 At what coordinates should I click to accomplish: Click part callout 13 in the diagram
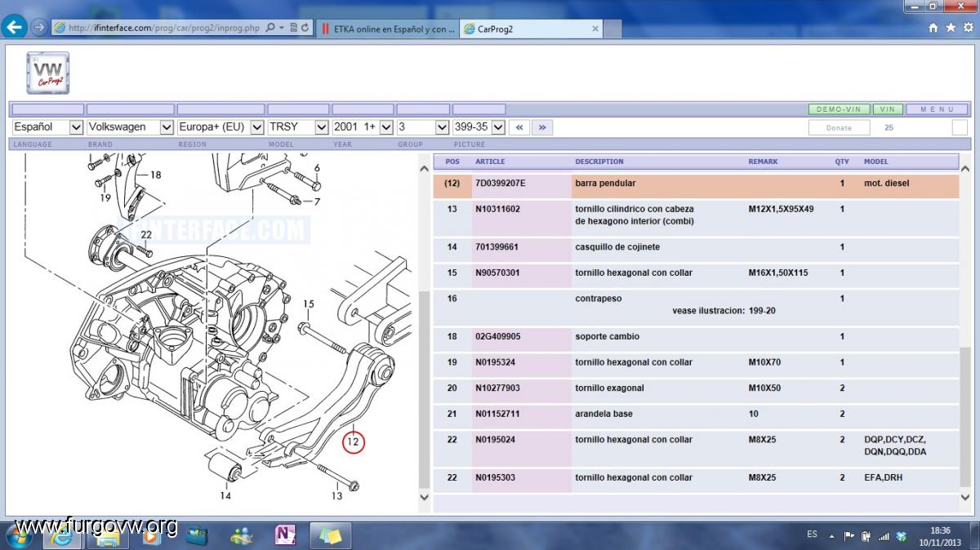(x=336, y=495)
